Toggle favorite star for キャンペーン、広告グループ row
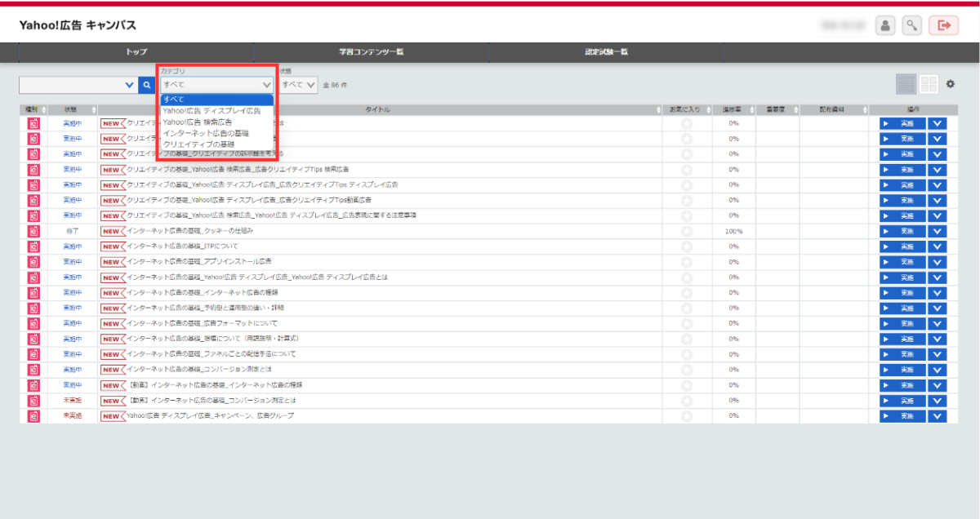Screen dimensions: 980x519 pyautogui.click(x=686, y=415)
